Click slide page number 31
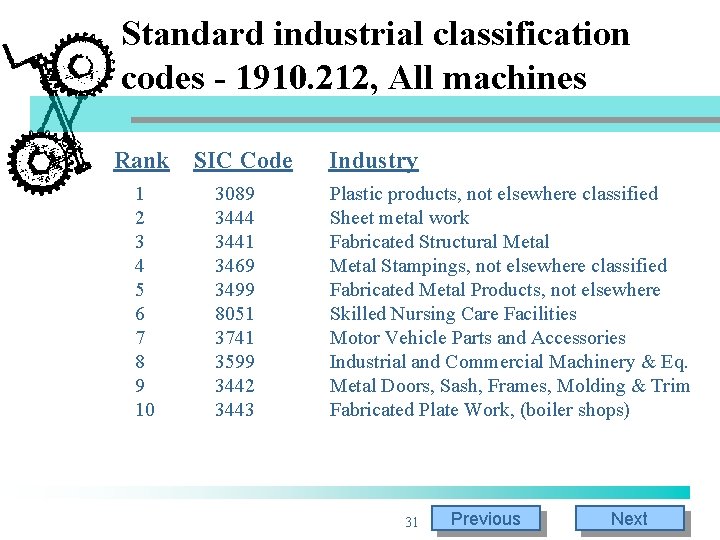The height and width of the screenshot is (540, 720). 412,522
